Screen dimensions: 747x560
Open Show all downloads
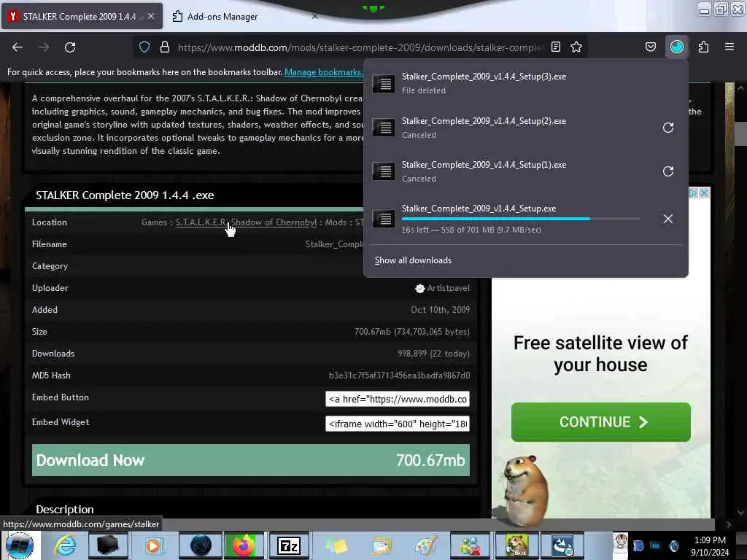(413, 260)
